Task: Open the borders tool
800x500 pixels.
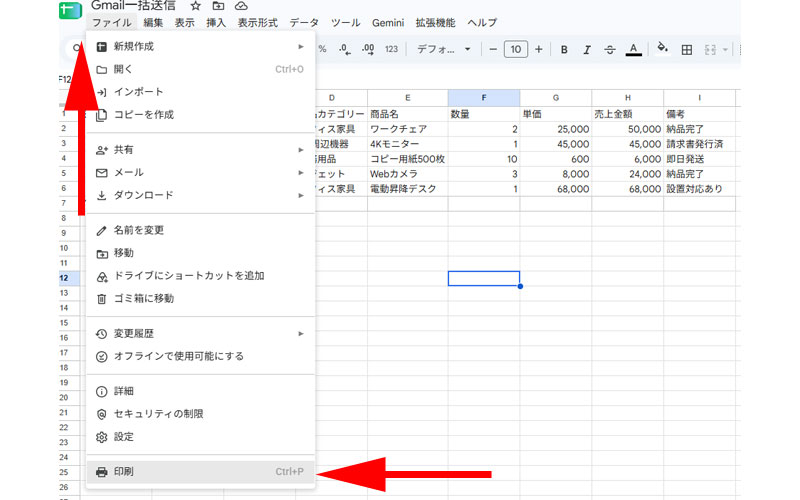Action: coord(687,49)
